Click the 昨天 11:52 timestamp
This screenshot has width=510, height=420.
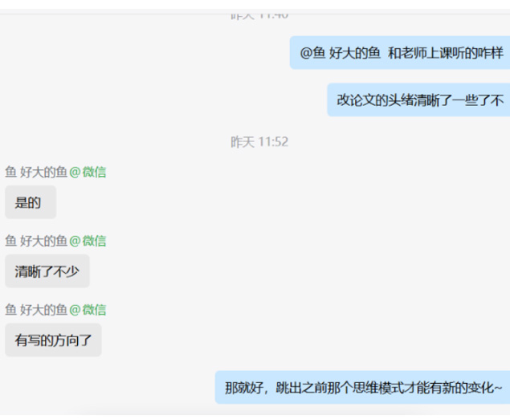click(x=259, y=142)
